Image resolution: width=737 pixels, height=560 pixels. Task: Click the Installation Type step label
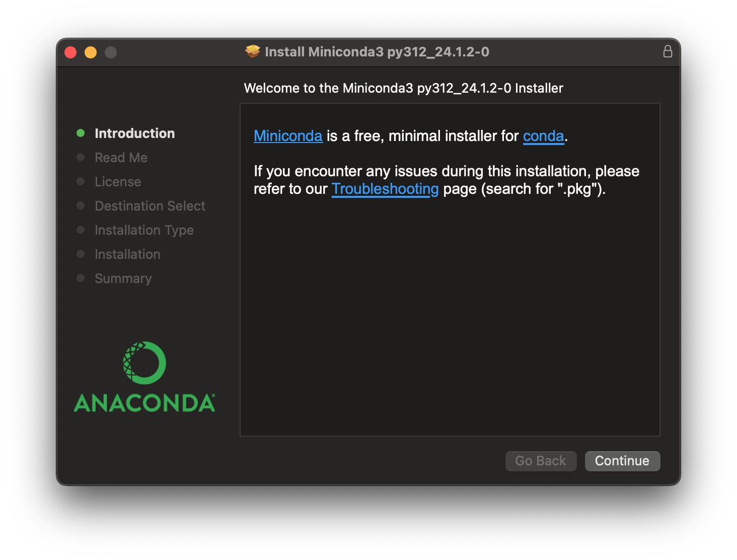coord(144,230)
